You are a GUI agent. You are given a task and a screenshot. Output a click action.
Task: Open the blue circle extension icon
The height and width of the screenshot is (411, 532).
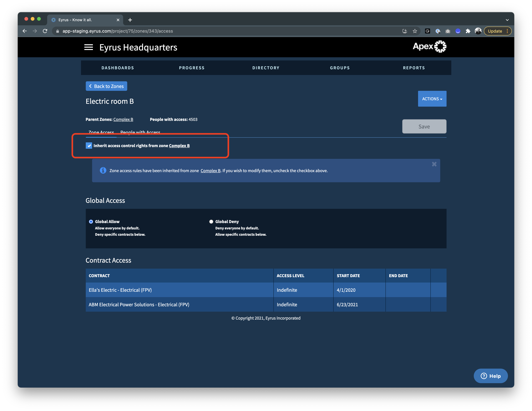458,31
